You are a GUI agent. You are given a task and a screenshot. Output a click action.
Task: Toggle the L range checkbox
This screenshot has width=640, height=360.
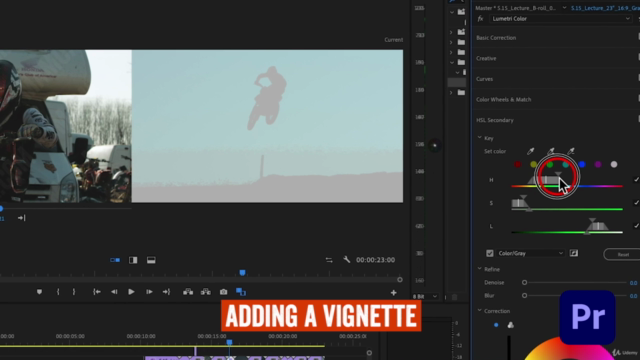[x=636, y=226]
